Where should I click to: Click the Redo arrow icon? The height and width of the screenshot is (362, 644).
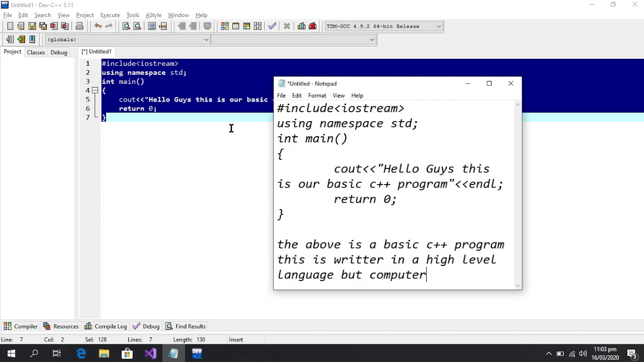[109, 26]
